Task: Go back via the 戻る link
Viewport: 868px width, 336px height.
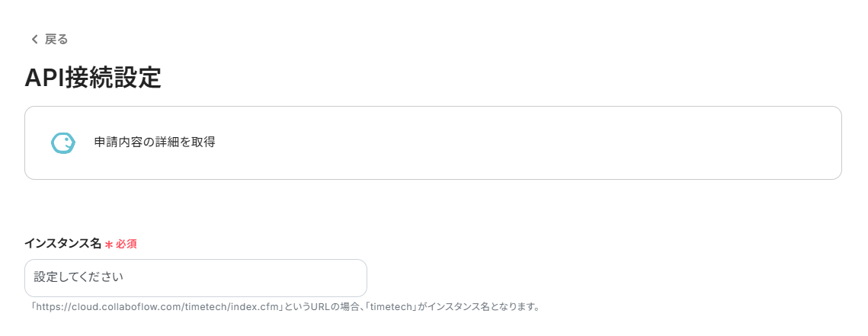Action: coord(56,40)
